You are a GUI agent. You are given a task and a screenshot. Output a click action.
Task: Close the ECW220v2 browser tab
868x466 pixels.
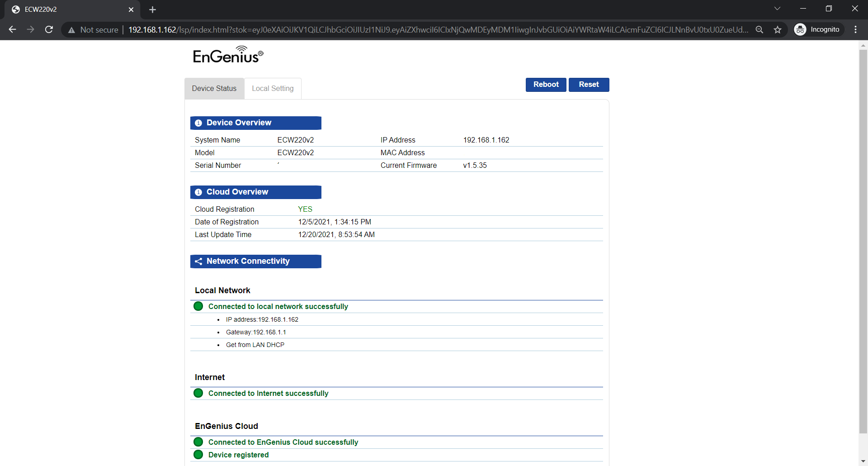click(x=131, y=10)
